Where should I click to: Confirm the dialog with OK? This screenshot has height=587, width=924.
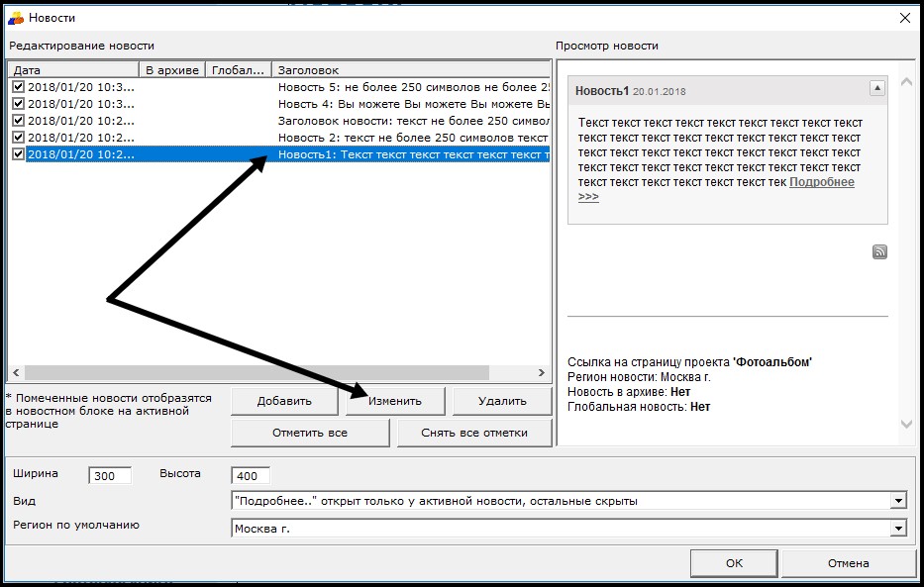point(734,563)
